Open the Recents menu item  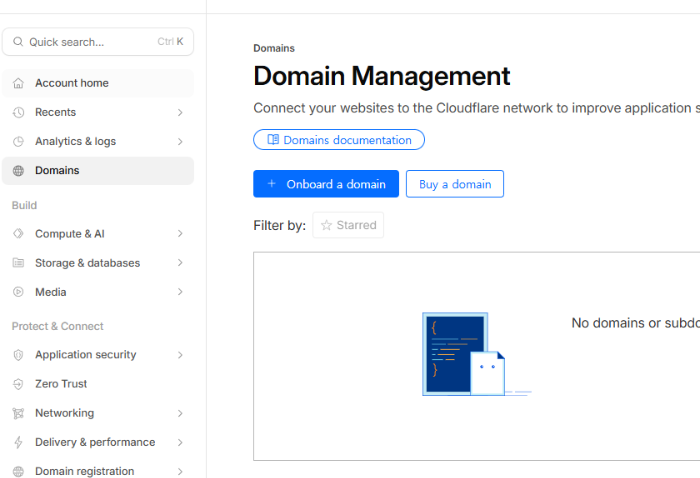(x=98, y=112)
